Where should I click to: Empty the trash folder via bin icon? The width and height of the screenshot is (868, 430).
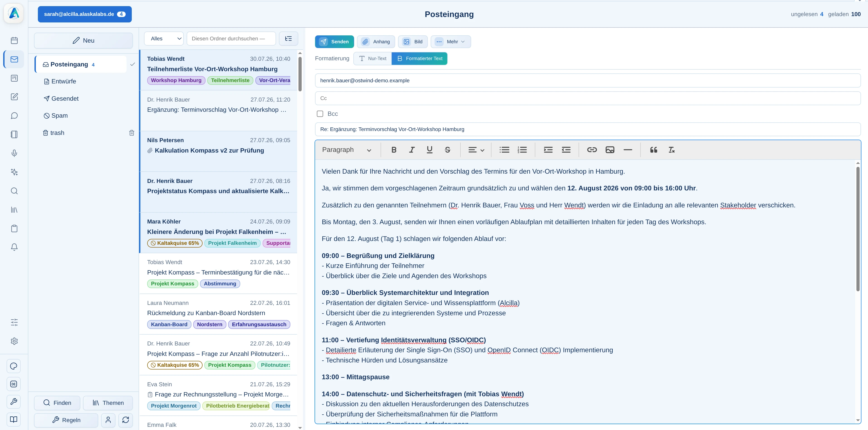132,133
